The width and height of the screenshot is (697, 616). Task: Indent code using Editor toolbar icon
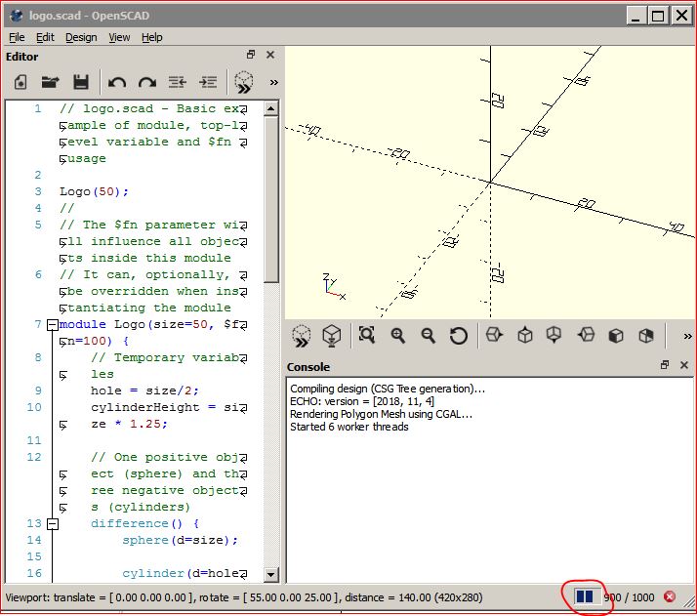[x=207, y=83]
